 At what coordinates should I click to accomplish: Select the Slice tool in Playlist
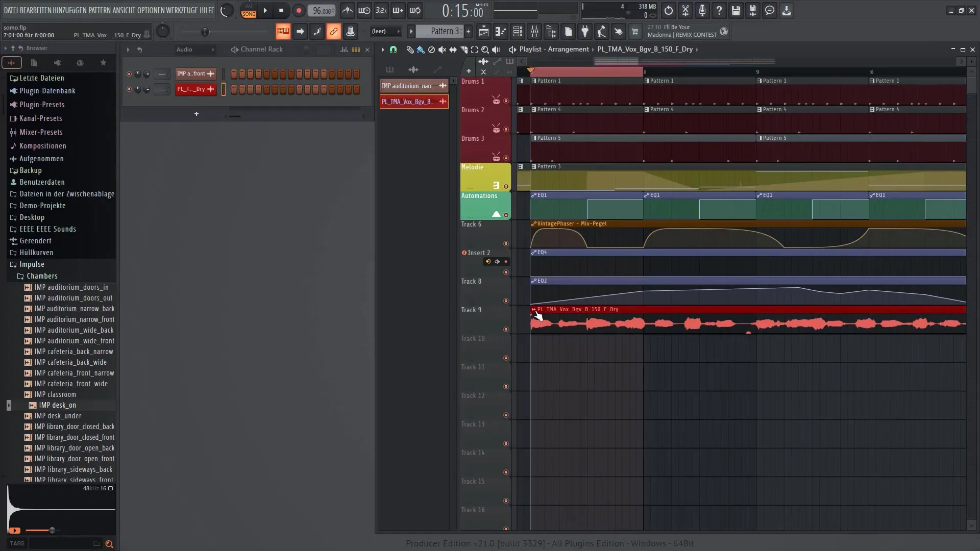tap(463, 49)
